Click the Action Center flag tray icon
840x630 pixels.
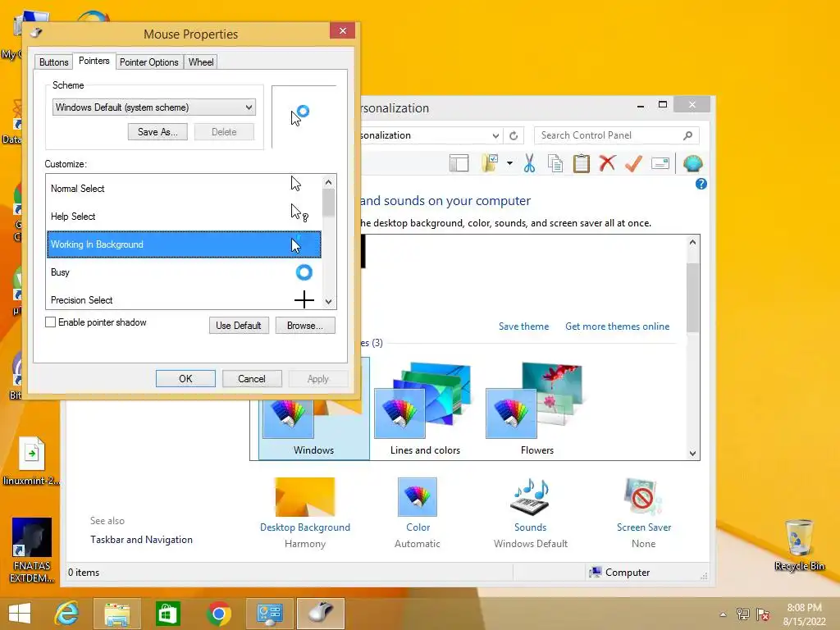(x=763, y=614)
